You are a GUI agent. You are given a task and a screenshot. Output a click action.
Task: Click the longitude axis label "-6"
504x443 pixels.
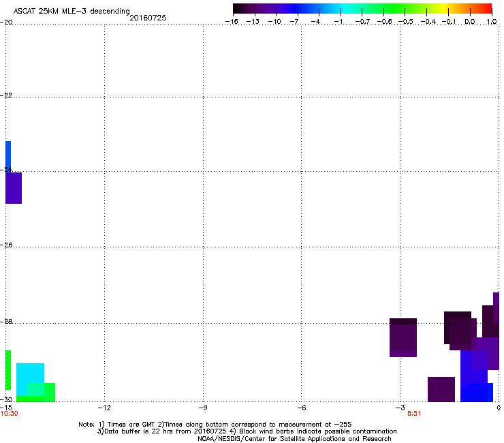click(x=301, y=408)
